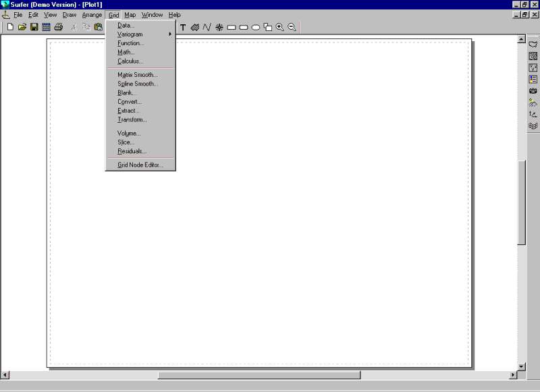Pick Volume... in the Grid menu
Image resolution: width=540 pixels, height=392 pixels.
coord(129,134)
